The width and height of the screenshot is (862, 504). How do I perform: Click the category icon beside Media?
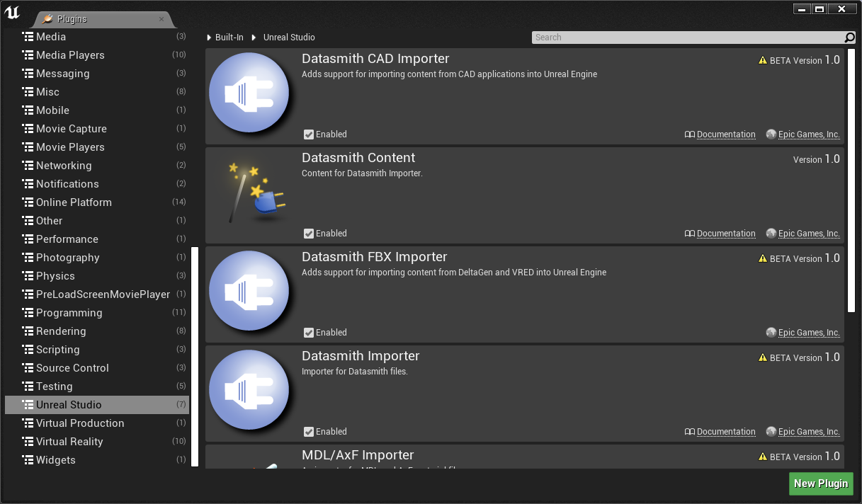(28, 37)
